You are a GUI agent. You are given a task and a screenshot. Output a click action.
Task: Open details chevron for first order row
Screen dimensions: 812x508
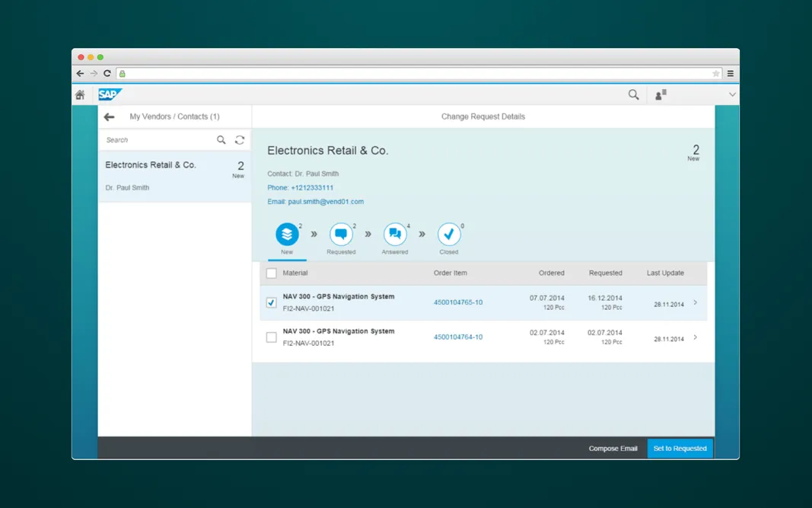coord(695,302)
